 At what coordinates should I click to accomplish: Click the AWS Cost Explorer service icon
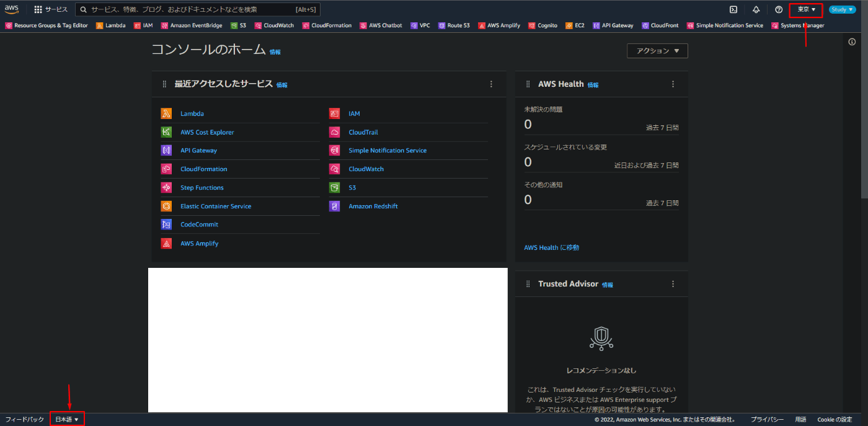tap(166, 132)
